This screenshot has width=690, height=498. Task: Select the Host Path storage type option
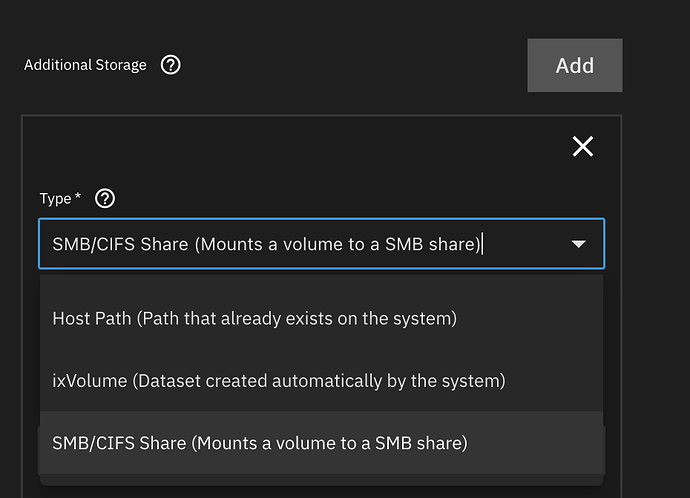(321, 319)
